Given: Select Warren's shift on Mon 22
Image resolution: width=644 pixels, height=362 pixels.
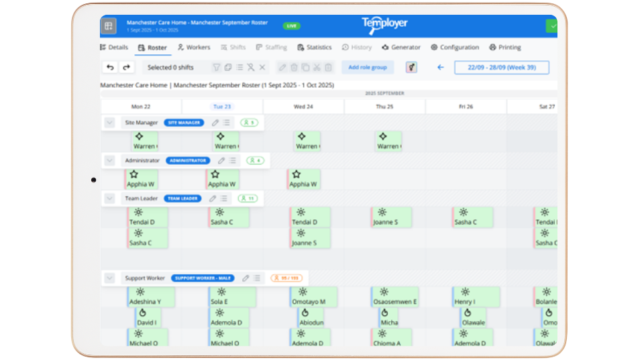Looking at the screenshot, I should tap(145, 141).
